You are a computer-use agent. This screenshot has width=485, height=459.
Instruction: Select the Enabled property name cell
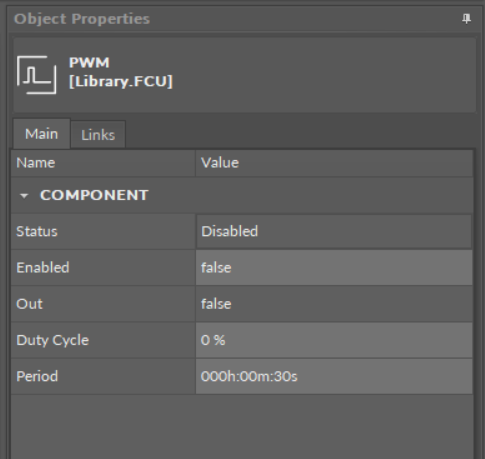click(x=103, y=268)
